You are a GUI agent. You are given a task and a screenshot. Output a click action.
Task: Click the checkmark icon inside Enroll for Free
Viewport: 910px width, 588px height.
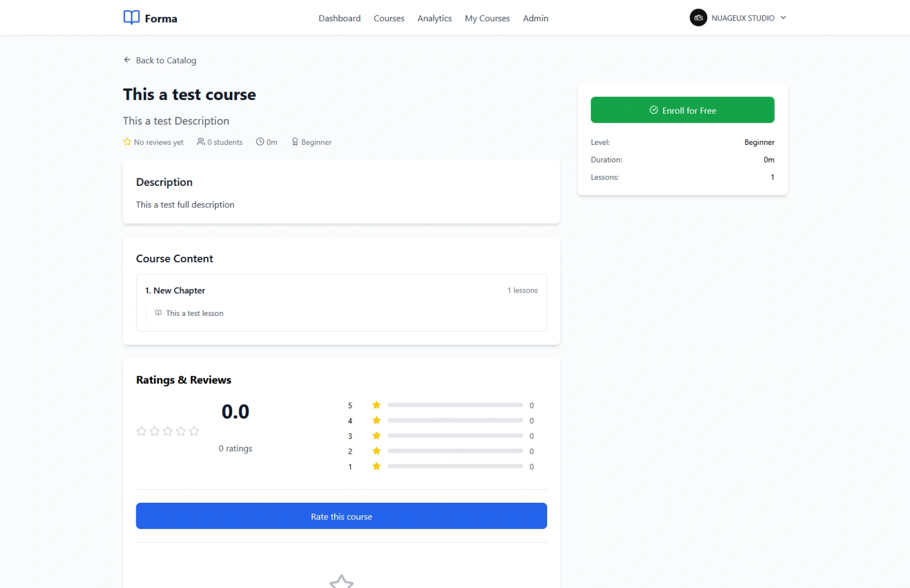[x=653, y=110]
